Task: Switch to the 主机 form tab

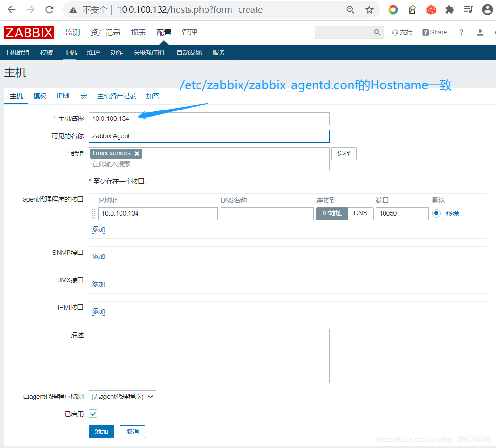Action: [16, 96]
